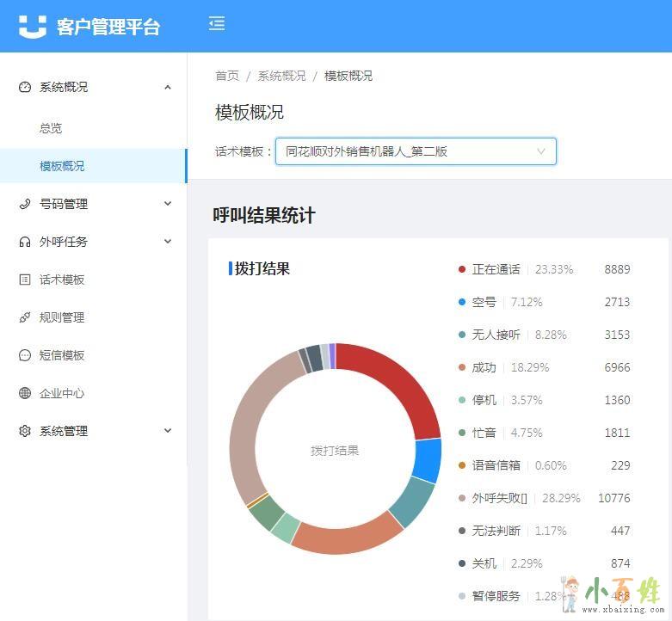The width and height of the screenshot is (672, 621).
Task: Expand the 外呼任务 submenu chevron
Action: click(168, 242)
